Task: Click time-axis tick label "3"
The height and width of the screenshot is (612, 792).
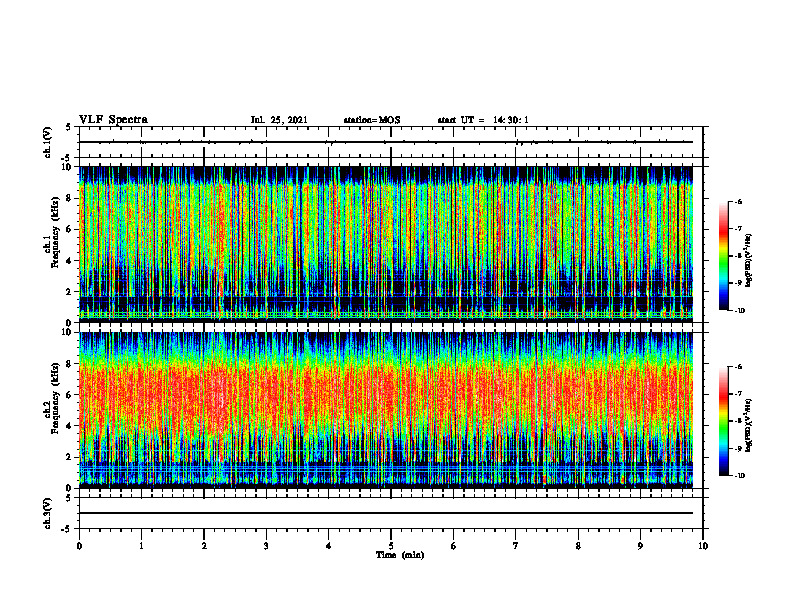Action: pos(266,546)
